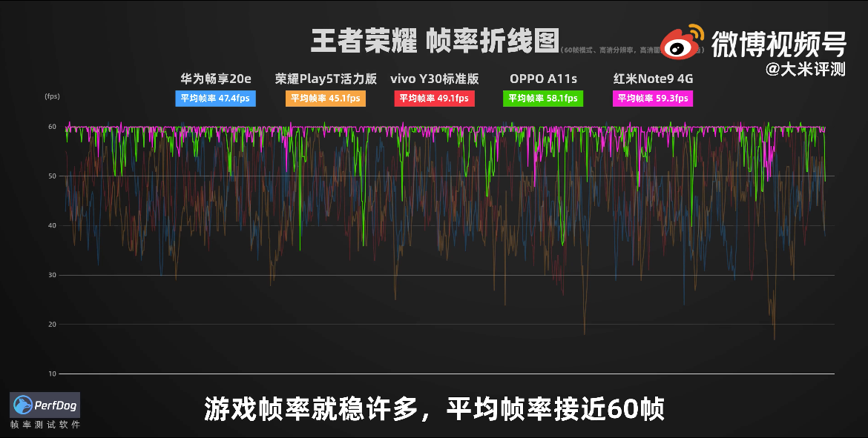Viewport: 868px width, 438px height.
Task: Select the green 平均帧率 58.1fps badge
Action: 543,99
